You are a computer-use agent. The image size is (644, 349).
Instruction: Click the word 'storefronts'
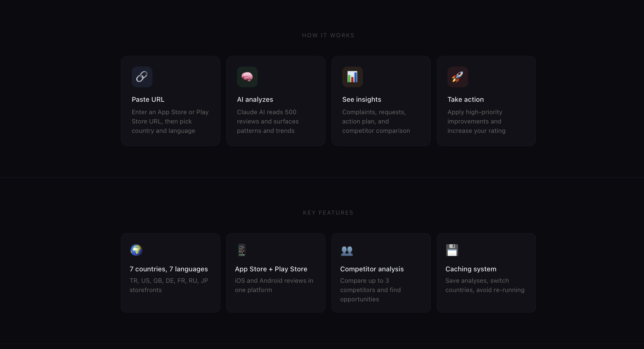click(x=145, y=290)
